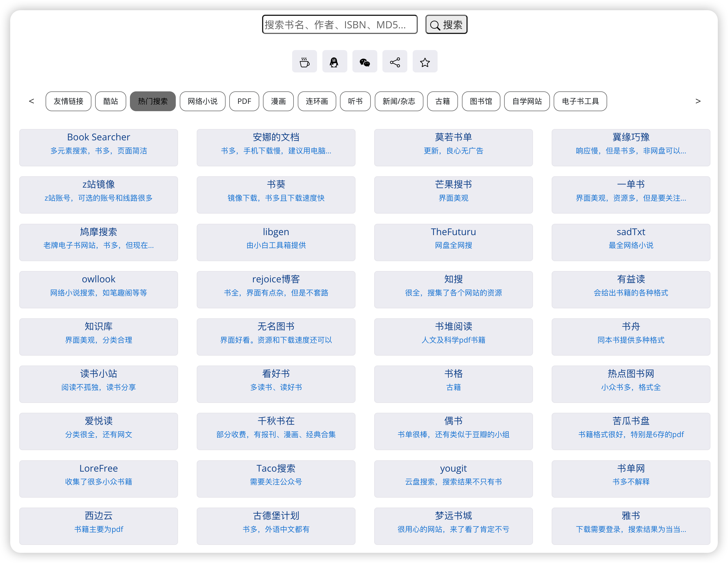Screen dimensions: 728x563
Task: Open the 自学网站 tab
Action: (527, 101)
